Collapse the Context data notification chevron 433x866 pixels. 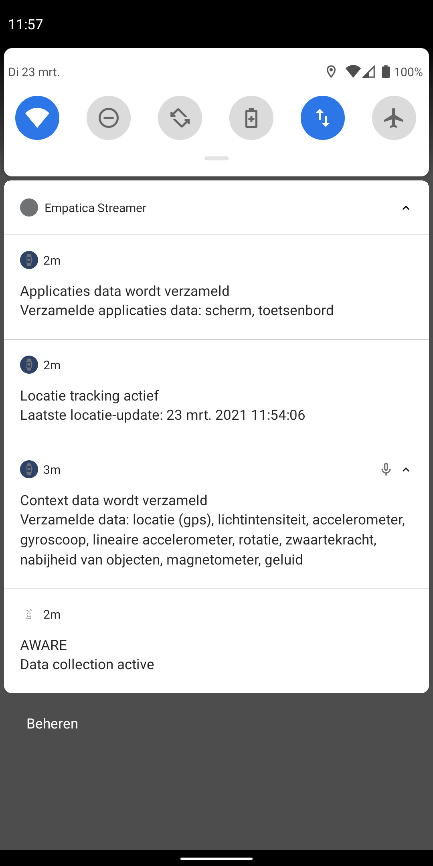pyautogui.click(x=406, y=470)
